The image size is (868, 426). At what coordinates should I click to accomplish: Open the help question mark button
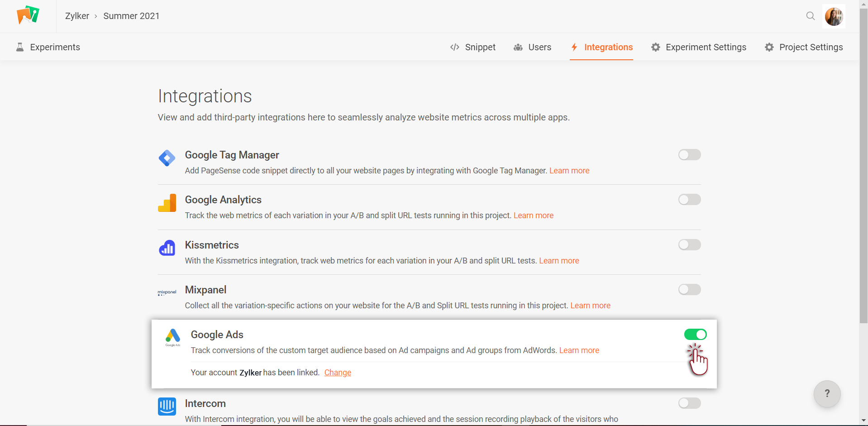[x=827, y=393]
